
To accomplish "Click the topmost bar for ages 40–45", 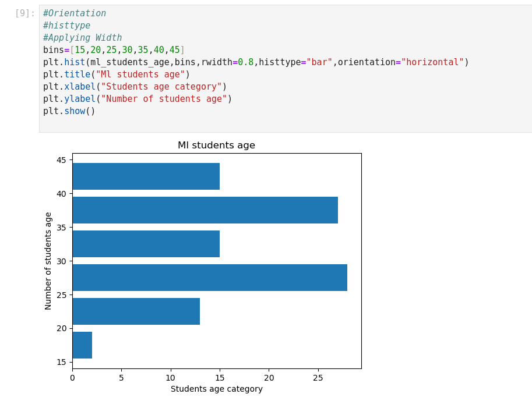I will 146,176.
